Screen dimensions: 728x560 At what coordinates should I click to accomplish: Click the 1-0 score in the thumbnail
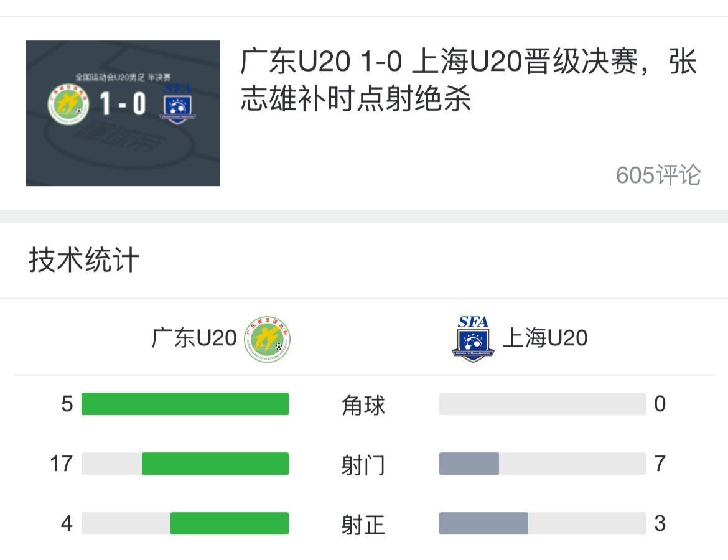pyautogui.click(x=123, y=105)
